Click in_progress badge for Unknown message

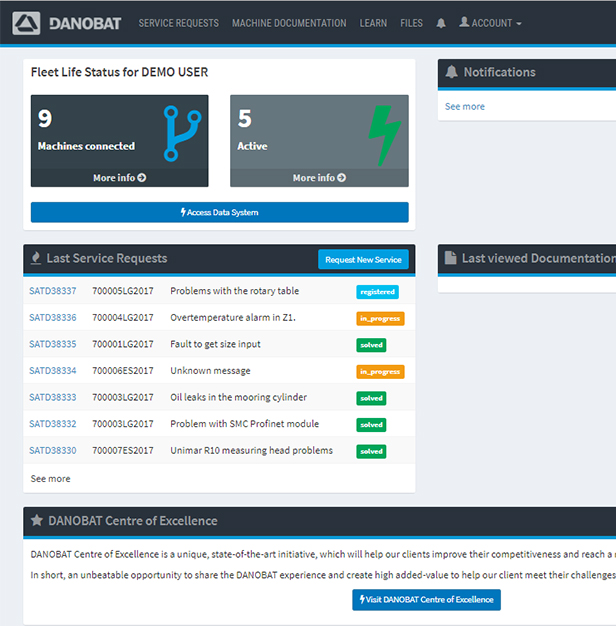[380, 372]
